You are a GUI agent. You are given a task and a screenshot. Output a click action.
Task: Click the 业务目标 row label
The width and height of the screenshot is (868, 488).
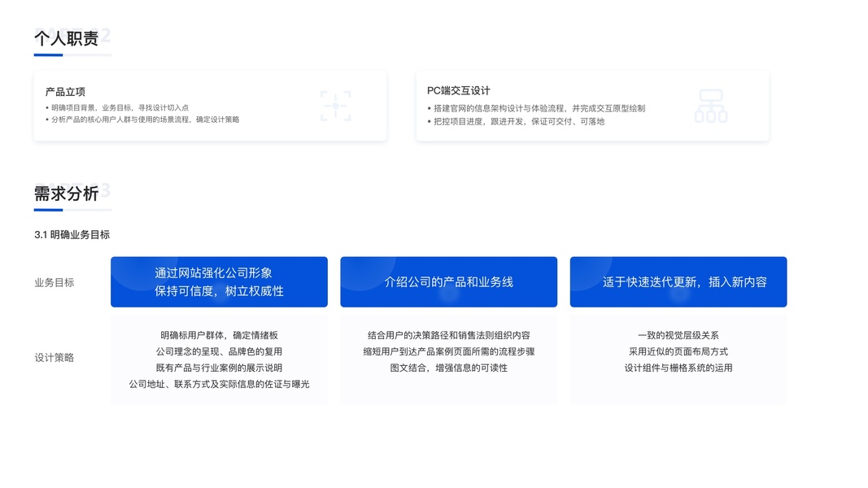55,283
